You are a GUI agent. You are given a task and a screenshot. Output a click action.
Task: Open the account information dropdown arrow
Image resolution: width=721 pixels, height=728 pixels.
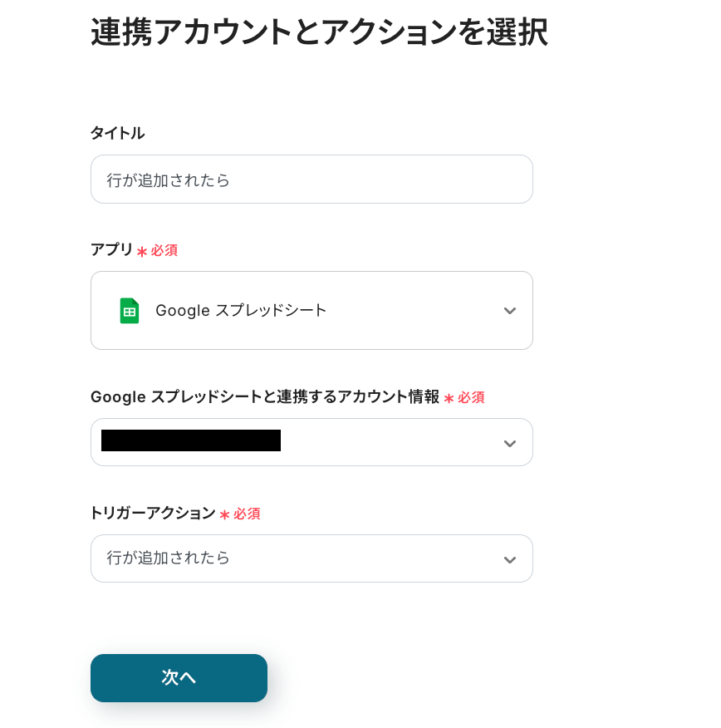tap(510, 444)
